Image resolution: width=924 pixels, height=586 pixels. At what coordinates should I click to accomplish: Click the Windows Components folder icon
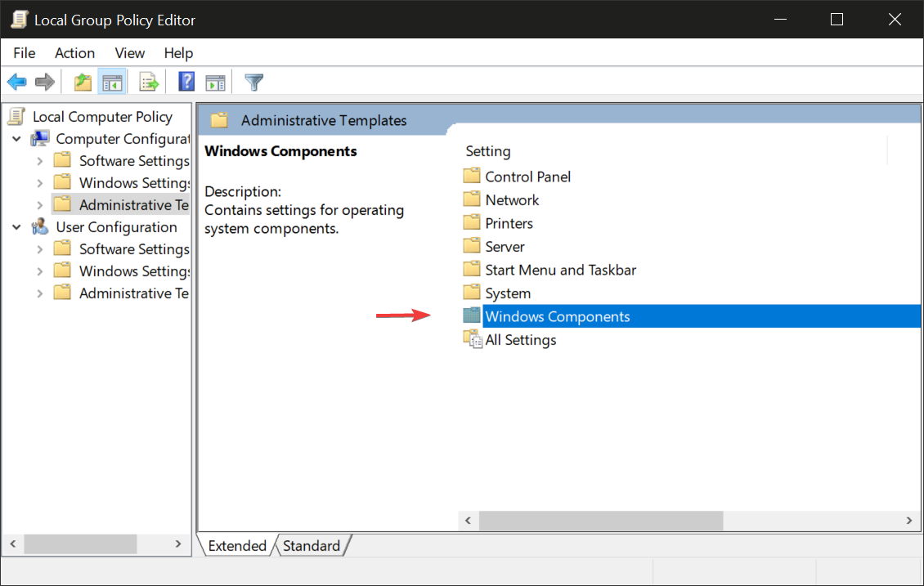coord(472,315)
